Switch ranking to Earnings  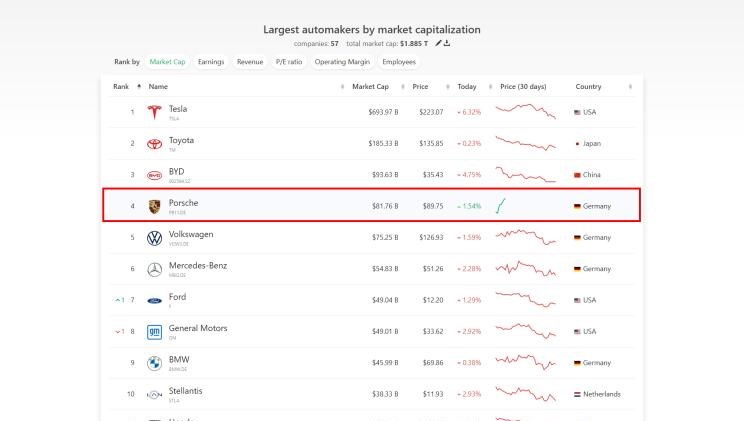(x=211, y=62)
